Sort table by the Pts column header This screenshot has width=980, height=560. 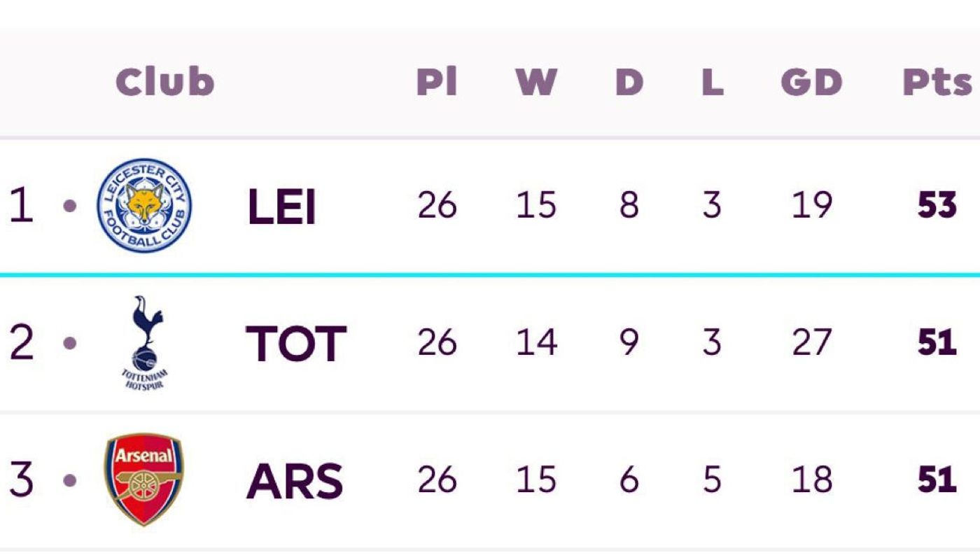(937, 82)
